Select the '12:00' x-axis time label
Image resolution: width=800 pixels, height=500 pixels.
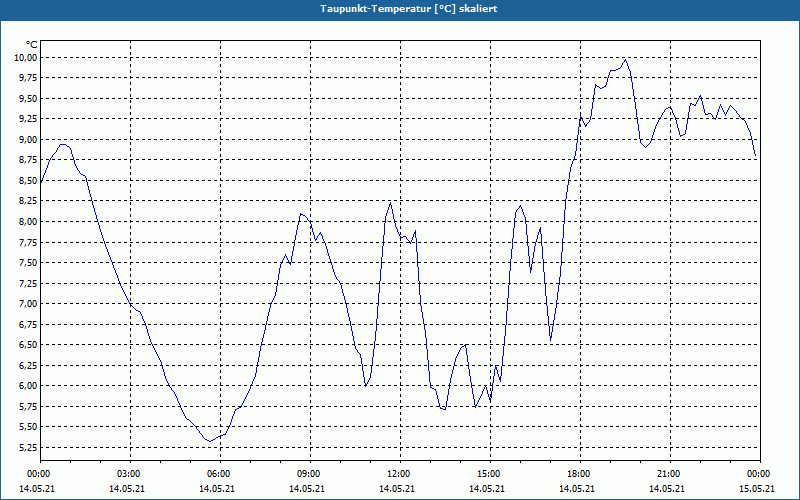pyautogui.click(x=399, y=474)
